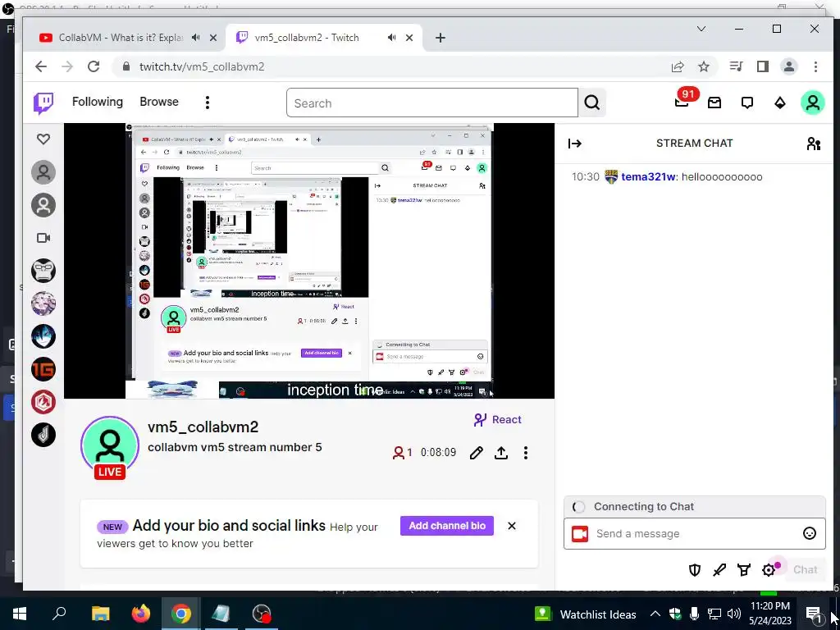This screenshot has height=630, width=840.
Task: Expand the tab search chevron
Action: click(x=701, y=29)
